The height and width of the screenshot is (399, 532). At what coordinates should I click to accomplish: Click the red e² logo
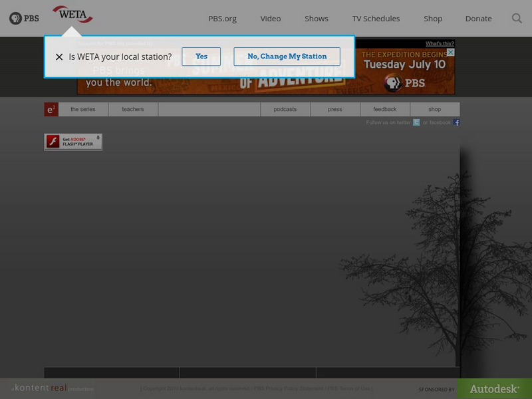point(51,109)
